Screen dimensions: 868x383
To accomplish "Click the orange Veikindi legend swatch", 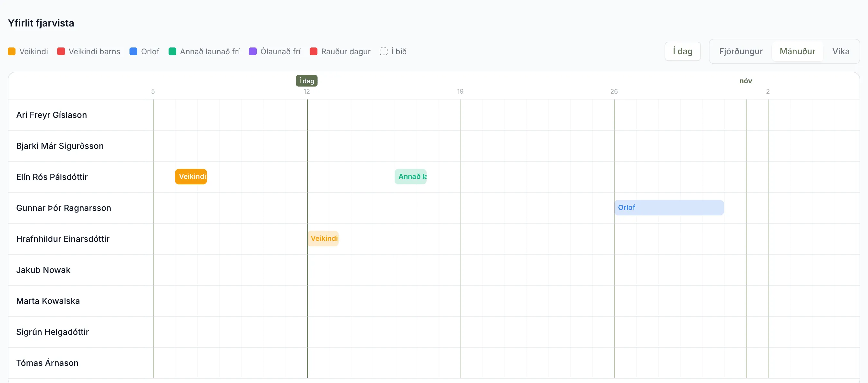I will pos(11,51).
